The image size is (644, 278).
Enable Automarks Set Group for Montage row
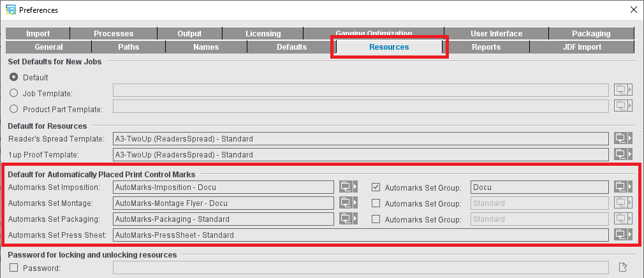376,203
